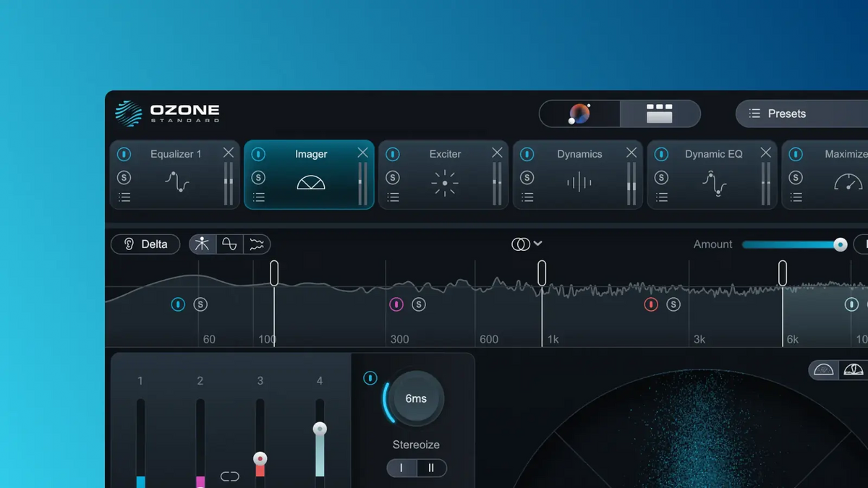Adjust the Amount slider handle

click(840, 244)
